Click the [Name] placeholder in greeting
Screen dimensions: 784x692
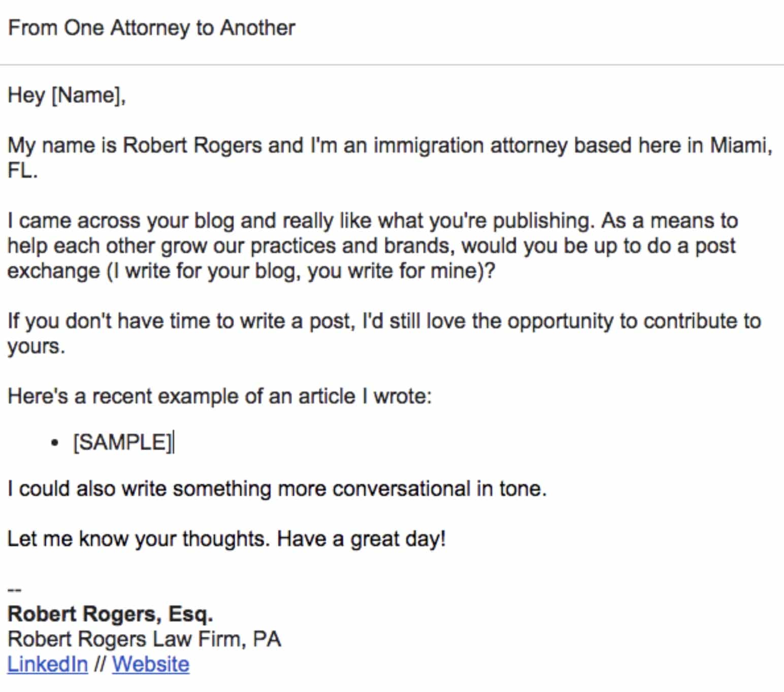coord(87,96)
